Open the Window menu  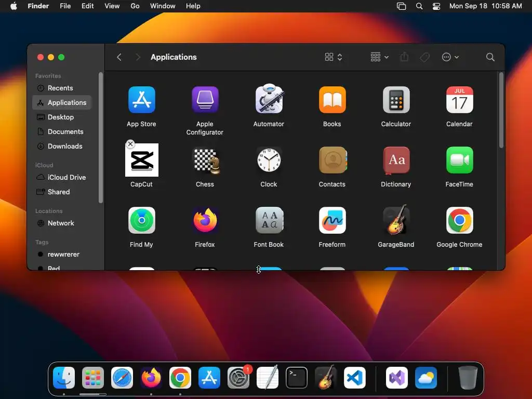pos(163,6)
